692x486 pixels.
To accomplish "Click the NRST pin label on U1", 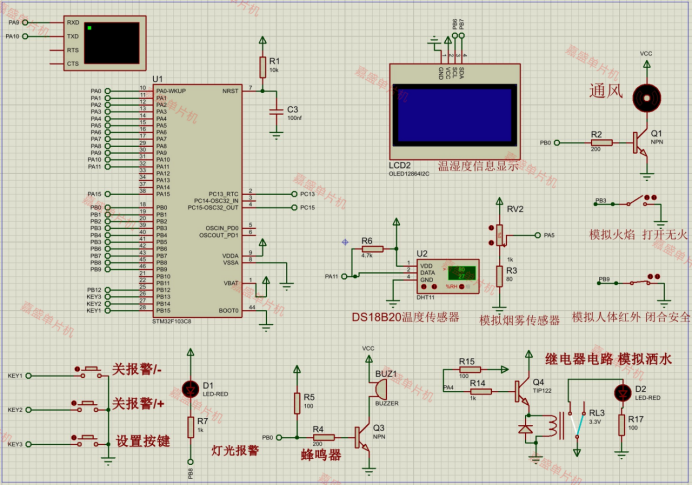I will pyautogui.click(x=230, y=91).
